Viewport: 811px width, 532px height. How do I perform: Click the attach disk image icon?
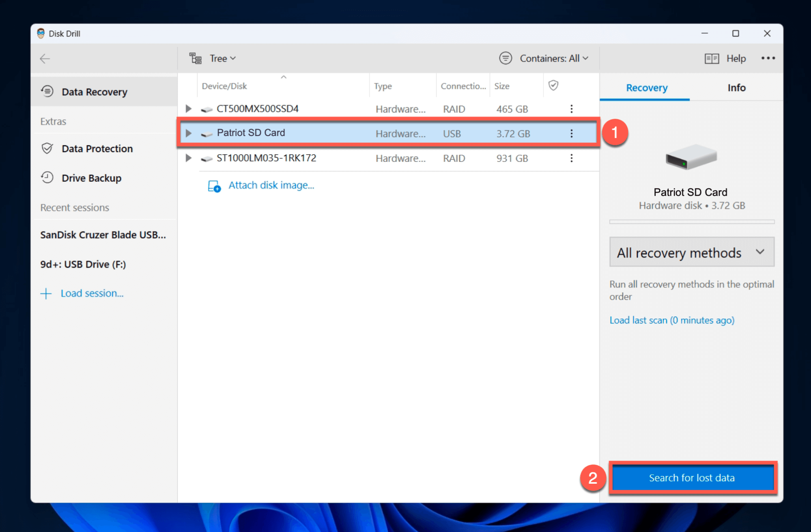214,186
